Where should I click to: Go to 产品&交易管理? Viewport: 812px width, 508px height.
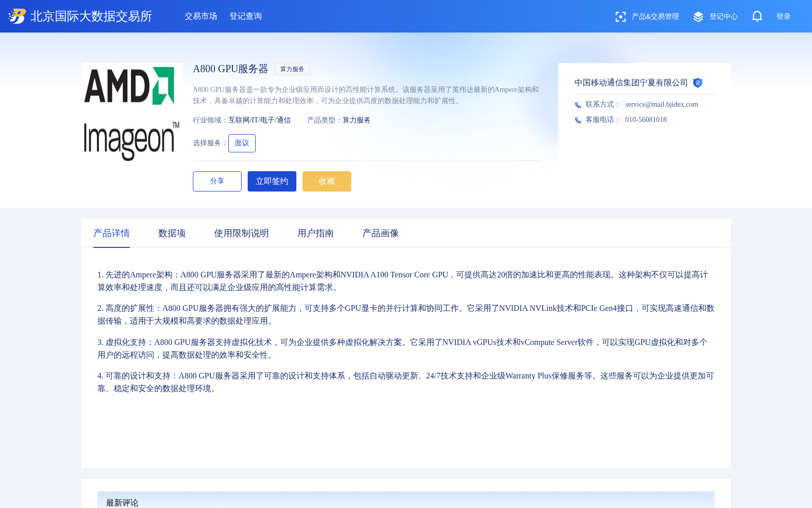tap(655, 17)
